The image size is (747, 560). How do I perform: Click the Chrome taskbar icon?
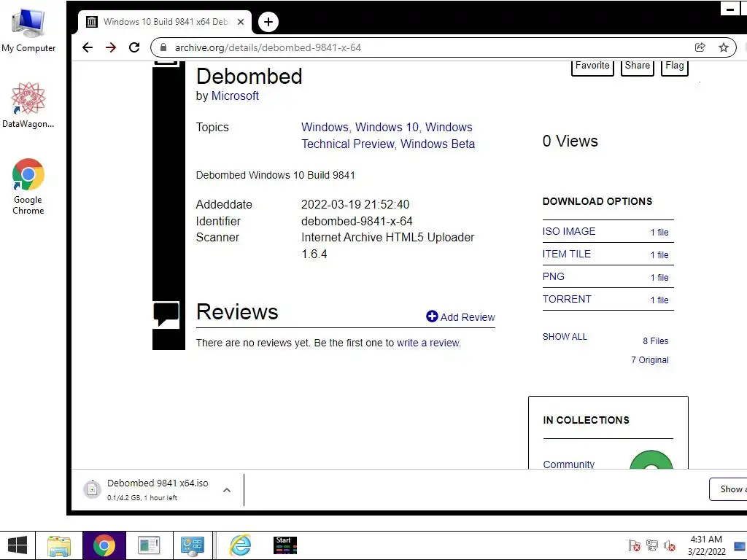click(104, 545)
